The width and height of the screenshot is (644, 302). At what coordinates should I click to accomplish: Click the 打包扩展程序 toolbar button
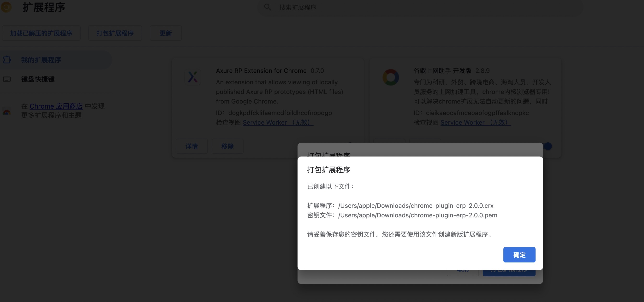pos(115,33)
